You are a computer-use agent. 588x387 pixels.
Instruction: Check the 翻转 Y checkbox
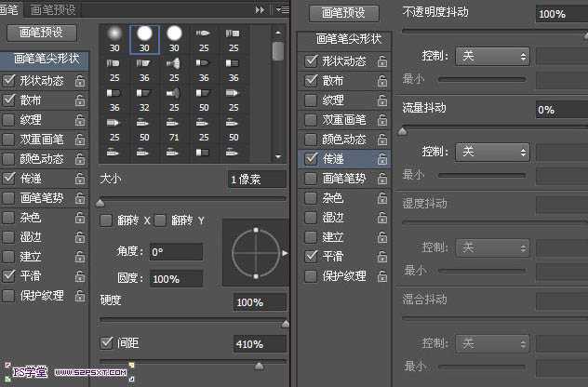click(x=160, y=220)
